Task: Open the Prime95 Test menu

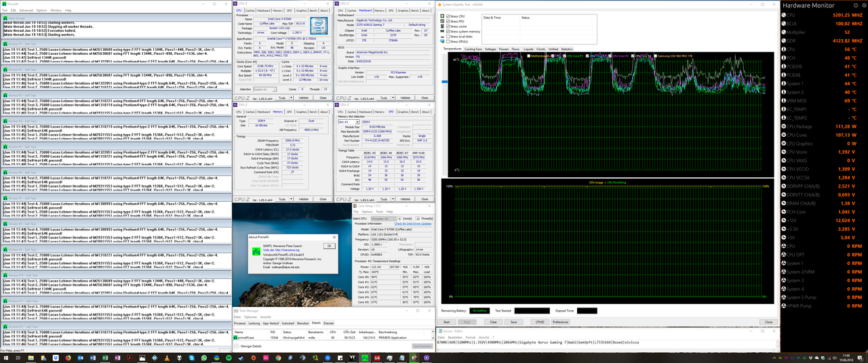Action: point(5,11)
